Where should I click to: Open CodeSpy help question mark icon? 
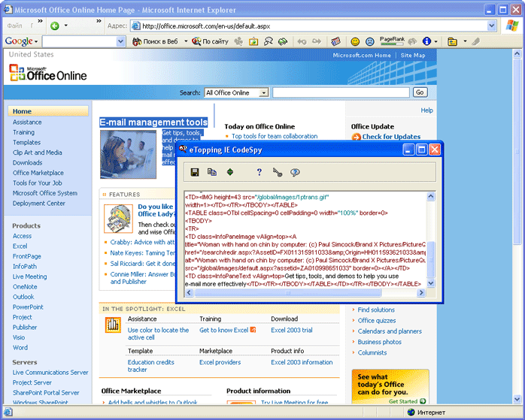click(x=259, y=172)
